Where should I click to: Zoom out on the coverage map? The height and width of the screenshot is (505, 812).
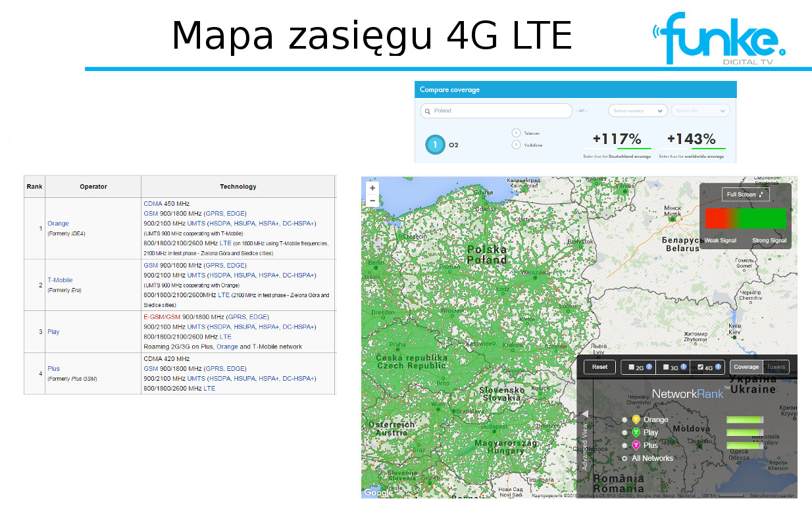(x=372, y=201)
